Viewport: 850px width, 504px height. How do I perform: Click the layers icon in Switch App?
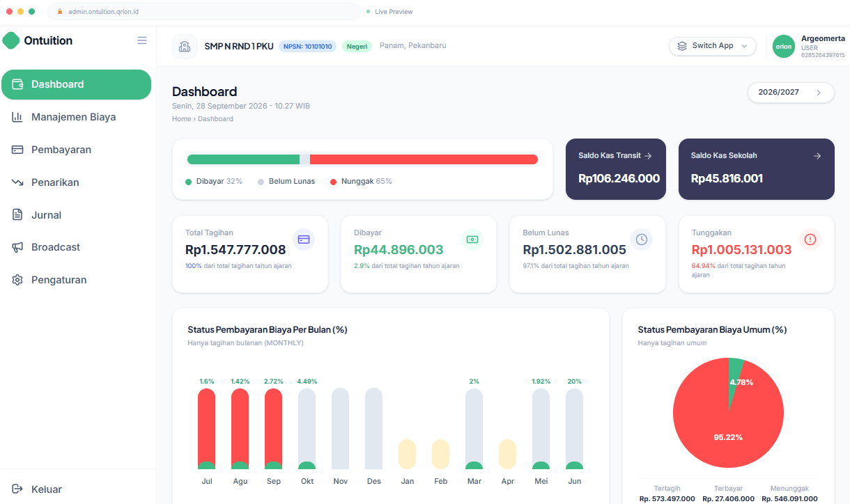coord(682,46)
